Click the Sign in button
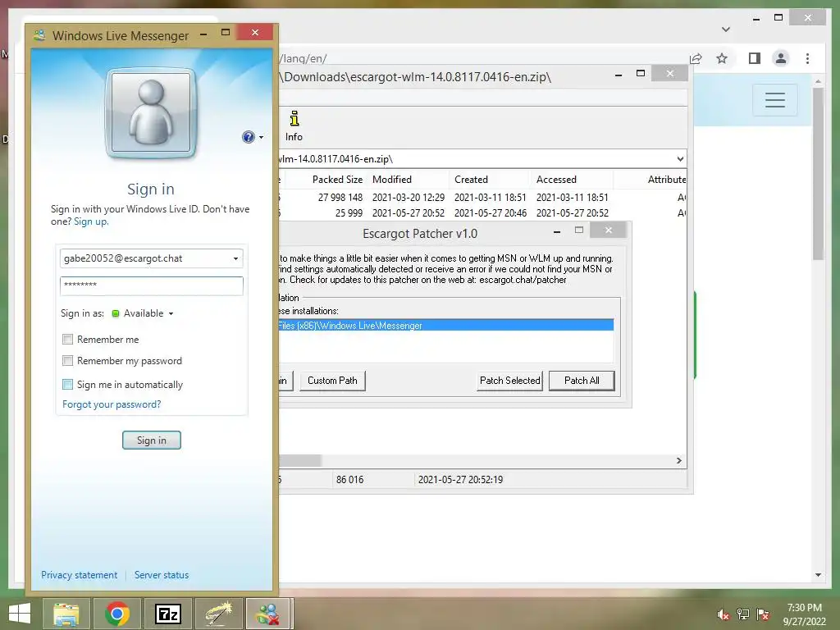The image size is (840, 630). click(x=152, y=441)
